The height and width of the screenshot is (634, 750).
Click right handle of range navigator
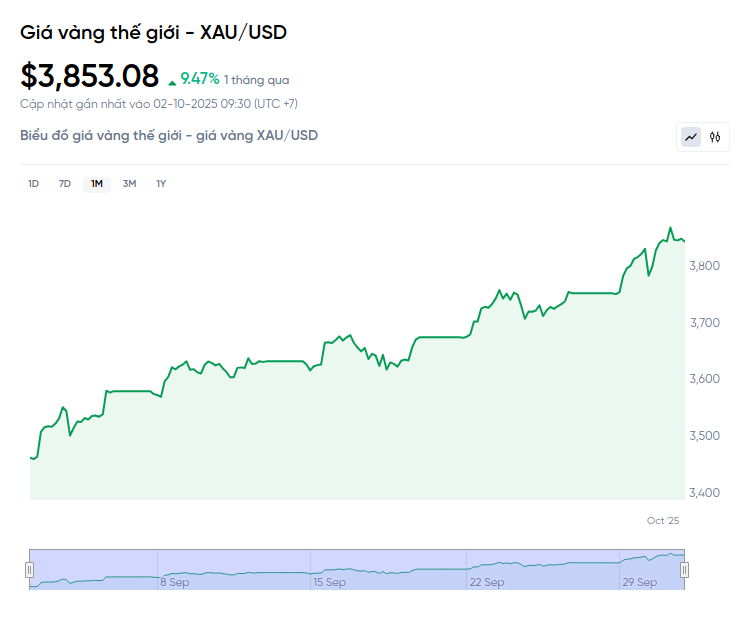click(685, 569)
